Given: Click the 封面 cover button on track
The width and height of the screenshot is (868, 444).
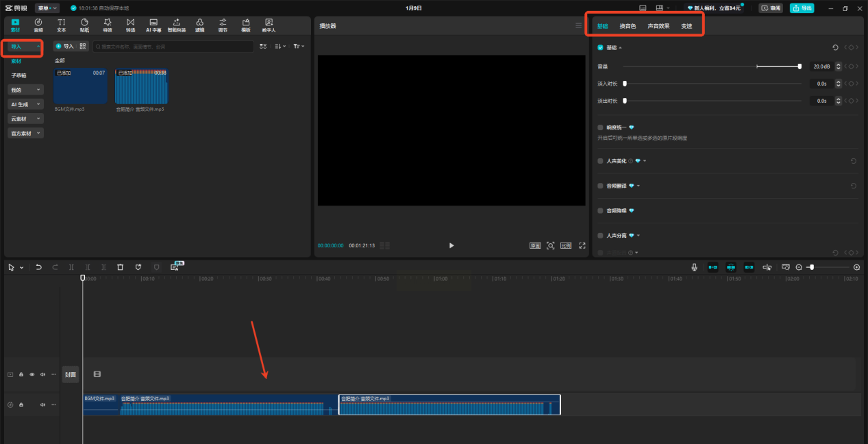Looking at the screenshot, I should point(71,374).
